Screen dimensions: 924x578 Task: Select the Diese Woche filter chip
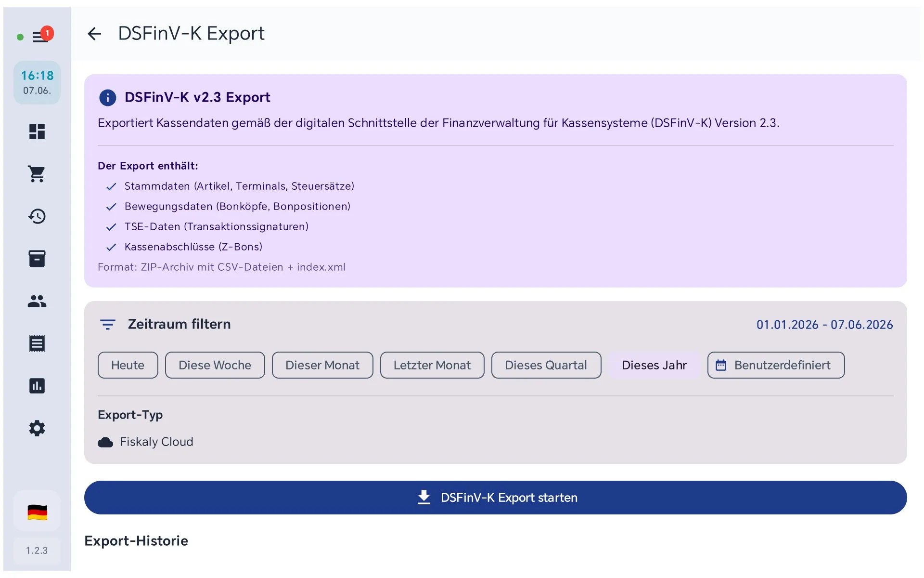coord(215,365)
